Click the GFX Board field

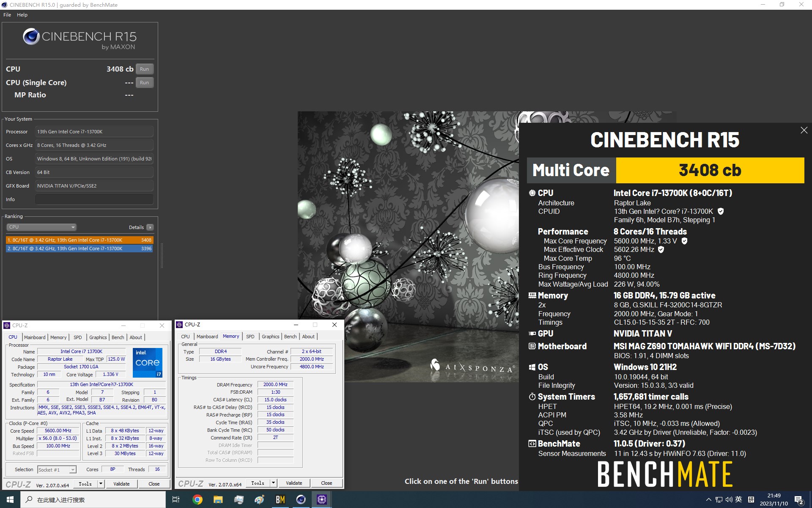coord(94,186)
